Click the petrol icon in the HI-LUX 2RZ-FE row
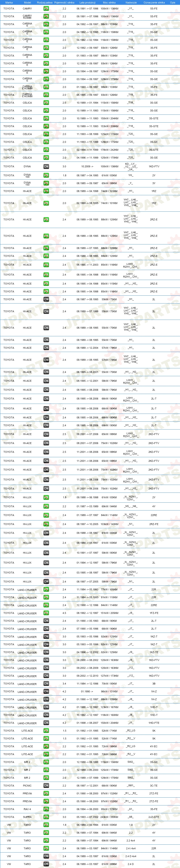The image size is (180, 868). (x=46, y=524)
